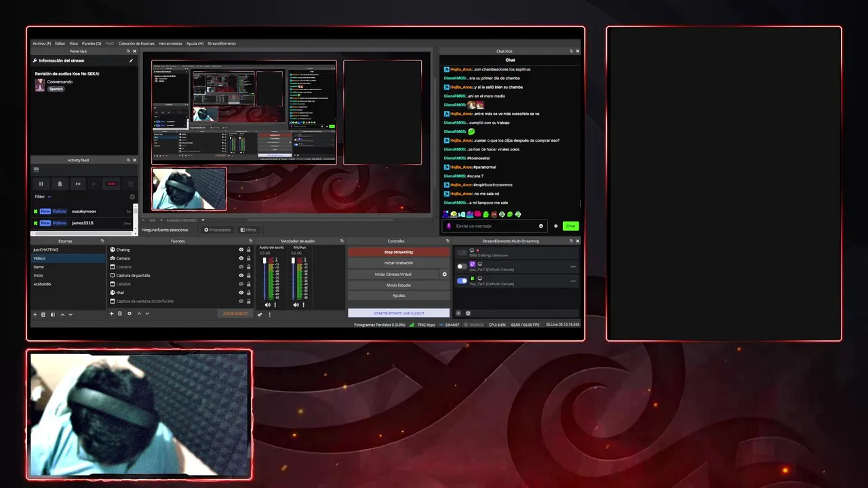Screen dimensions: 868x488
Task: Click the ADD ELEMENT button
Action: tap(235, 314)
